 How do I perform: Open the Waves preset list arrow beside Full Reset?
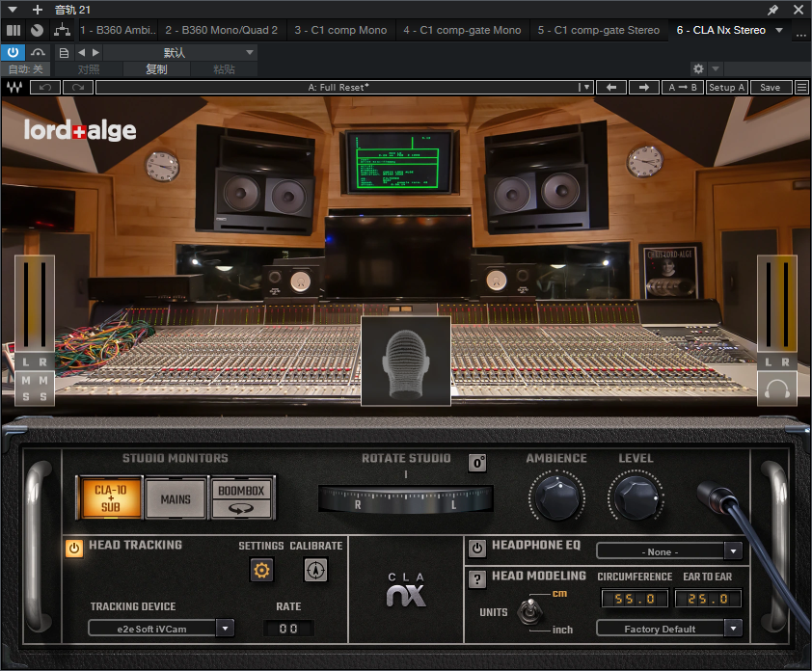pyautogui.click(x=586, y=87)
